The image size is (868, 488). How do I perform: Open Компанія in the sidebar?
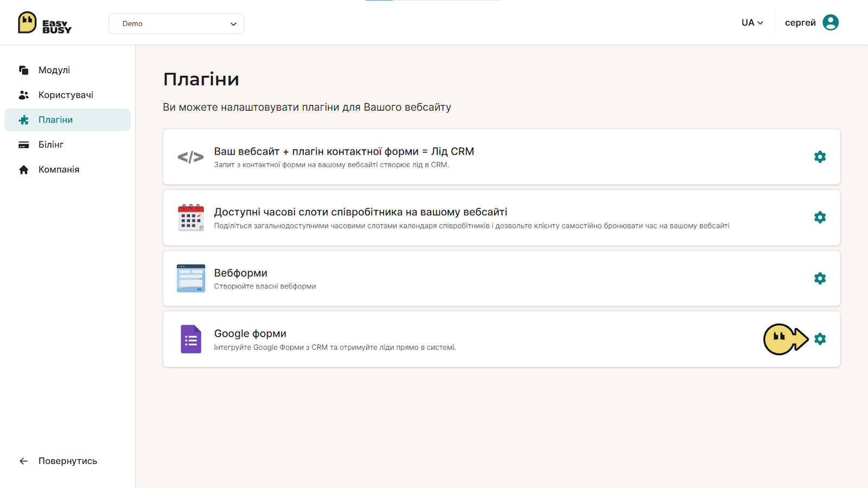pyautogui.click(x=68, y=170)
